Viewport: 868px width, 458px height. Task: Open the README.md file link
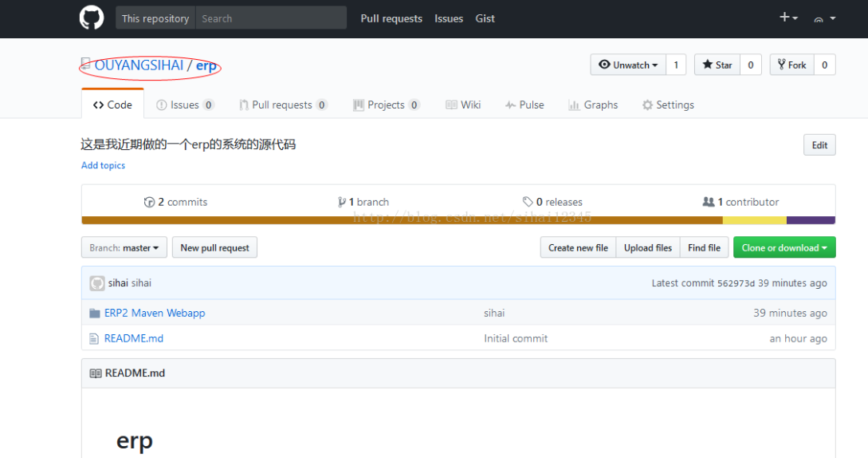(133, 338)
